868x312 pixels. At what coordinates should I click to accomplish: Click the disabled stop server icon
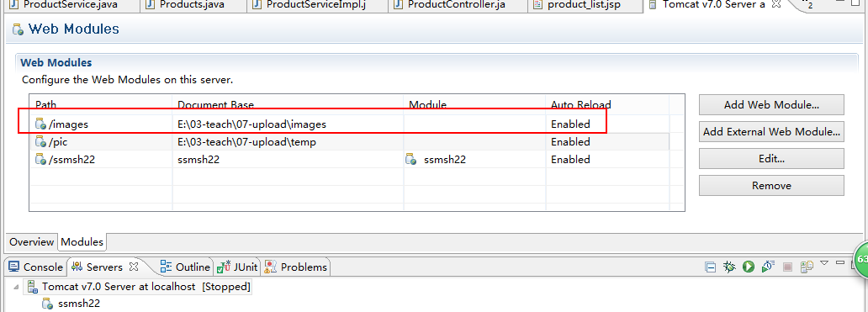point(787,267)
